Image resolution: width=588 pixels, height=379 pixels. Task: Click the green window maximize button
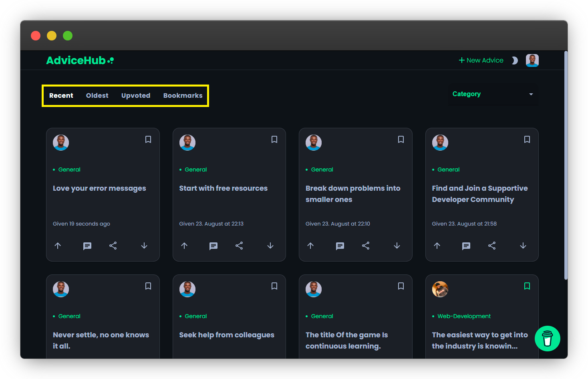[x=68, y=36]
